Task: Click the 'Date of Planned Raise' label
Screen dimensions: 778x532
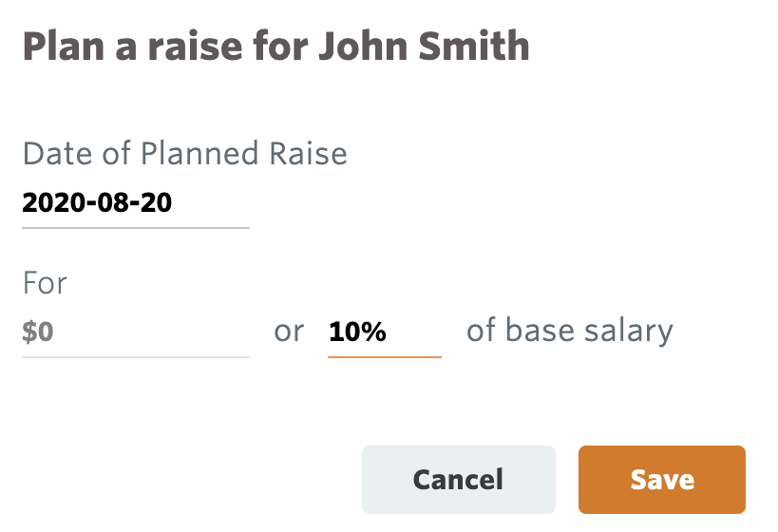Action: click(x=184, y=153)
